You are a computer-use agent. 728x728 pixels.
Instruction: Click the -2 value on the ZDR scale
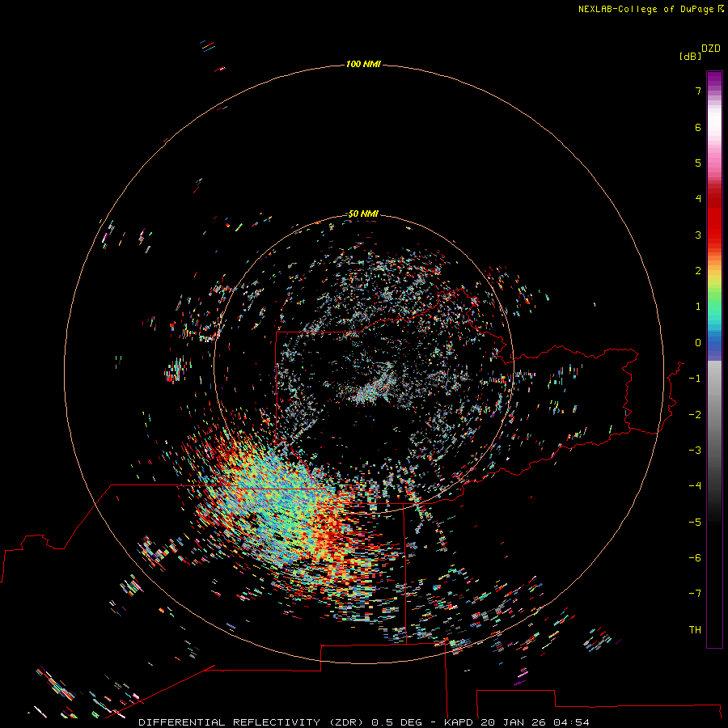pyautogui.click(x=695, y=415)
